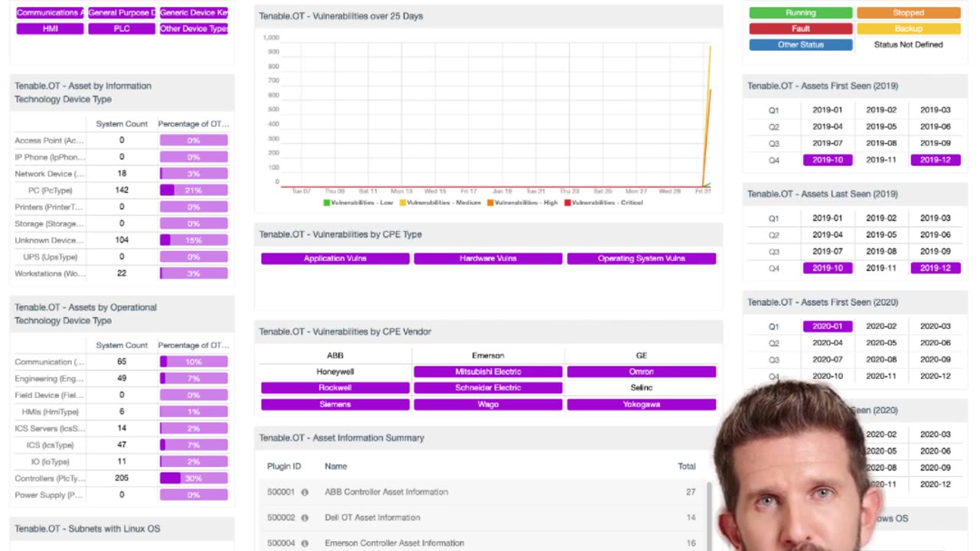Select the HMI device type cell
Viewport: 980px width, 551px height.
(50, 28)
